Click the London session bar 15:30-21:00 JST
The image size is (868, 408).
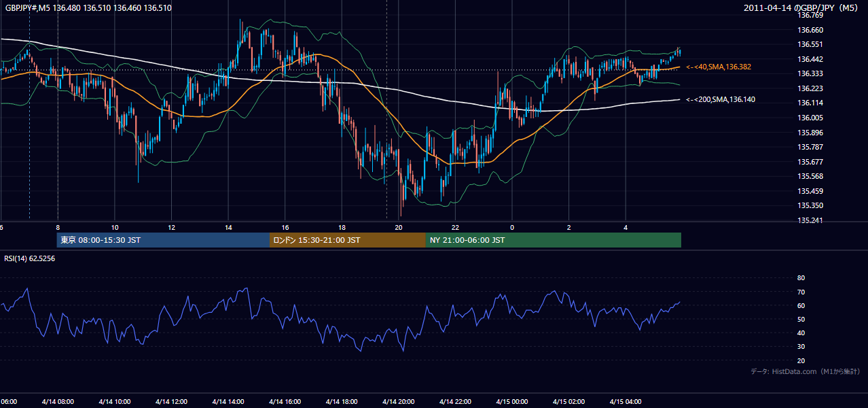point(348,240)
